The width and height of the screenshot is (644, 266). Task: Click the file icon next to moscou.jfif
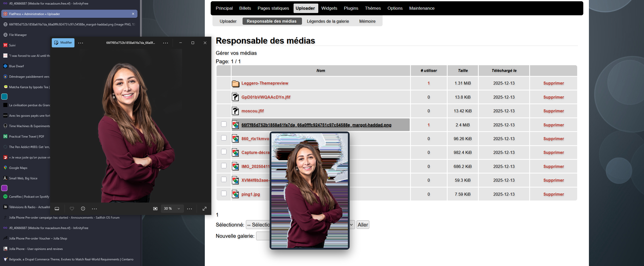coord(235,111)
